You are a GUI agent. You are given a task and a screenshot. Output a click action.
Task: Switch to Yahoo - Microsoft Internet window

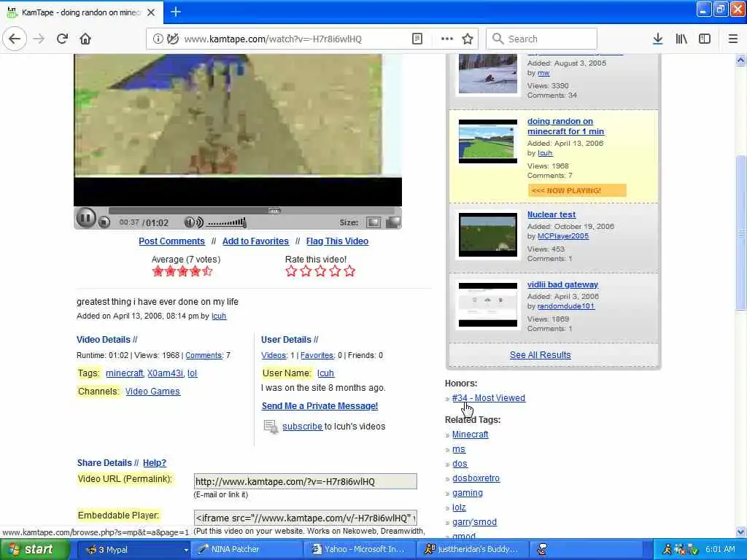pyautogui.click(x=359, y=550)
